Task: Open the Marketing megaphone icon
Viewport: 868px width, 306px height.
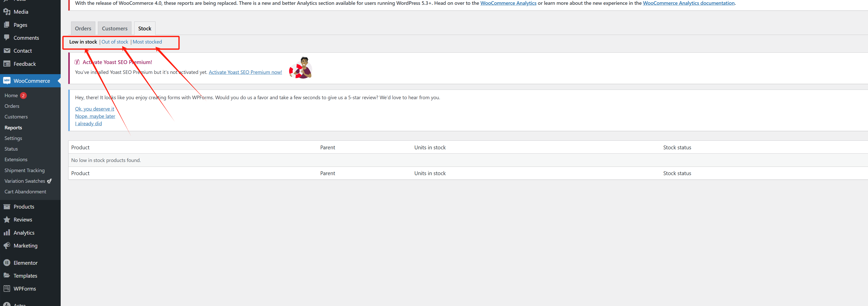Action: [x=7, y=245]
